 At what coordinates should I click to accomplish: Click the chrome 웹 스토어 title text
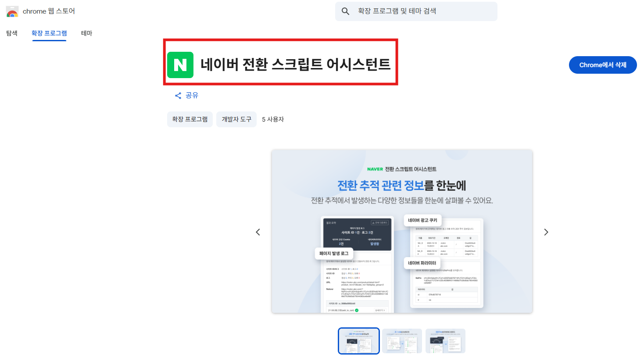pyautogui.click(x=49, y=11)
